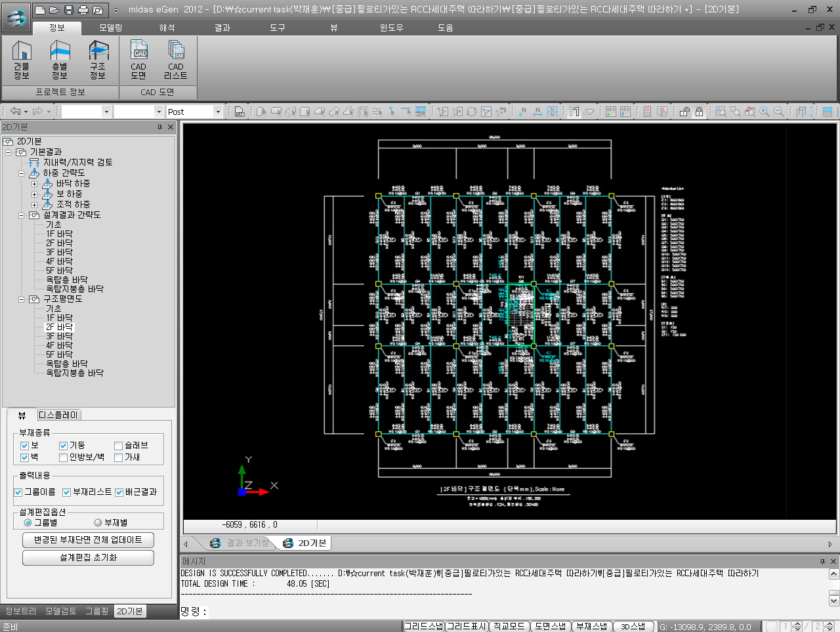Click the refresh cycle arrows icon in toolbar
Image resolution: width=840 pixels, height=632 pixels.
coord(472,112)
